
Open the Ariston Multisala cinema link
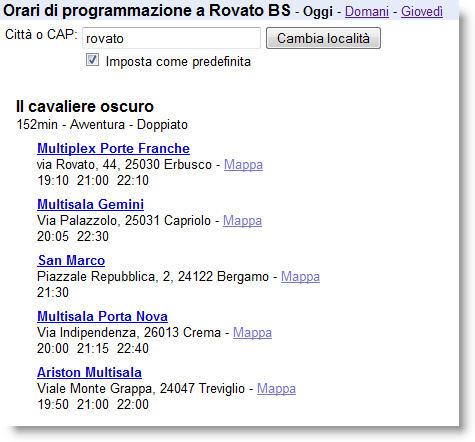click(x=89, y=372)
